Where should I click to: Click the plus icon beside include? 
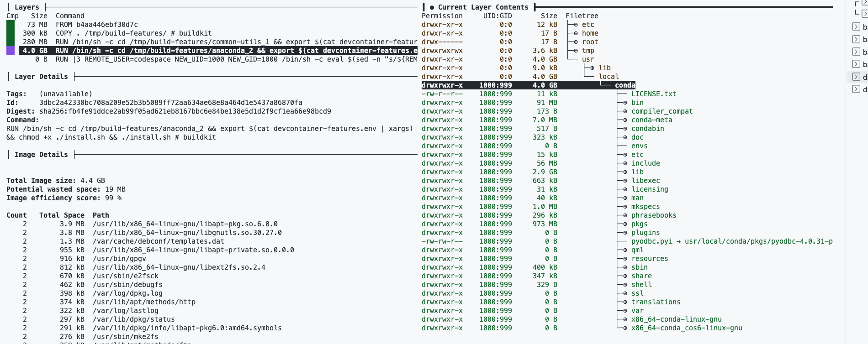tap(625, 163)
